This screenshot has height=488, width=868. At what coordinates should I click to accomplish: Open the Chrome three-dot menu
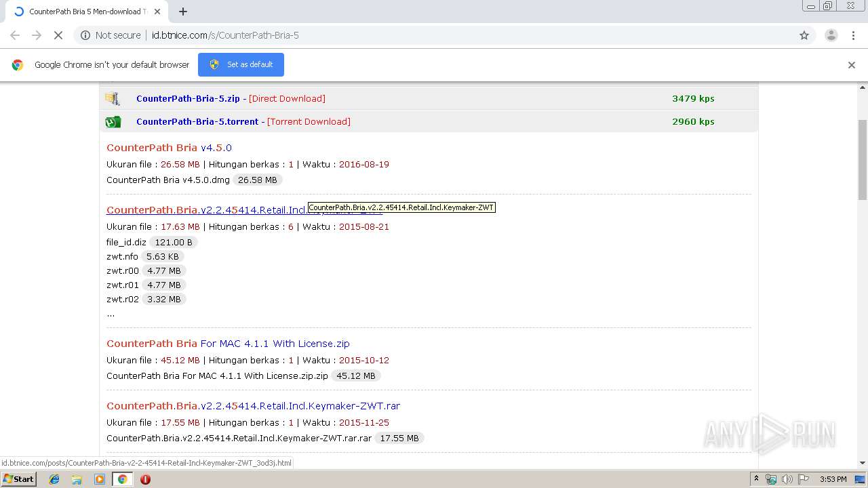tap(854, 35)
